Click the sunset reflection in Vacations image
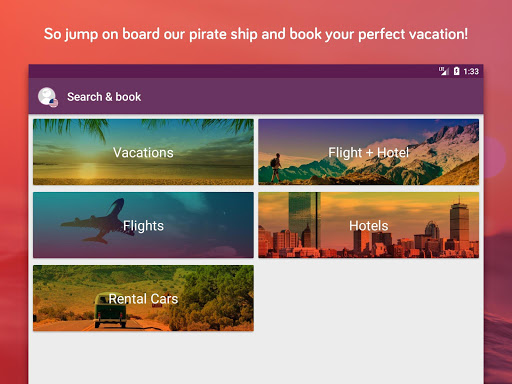 click(88, 170)
